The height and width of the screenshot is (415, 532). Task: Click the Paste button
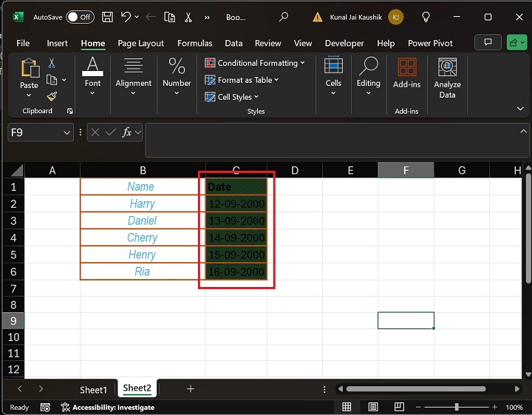coord(29,74)
